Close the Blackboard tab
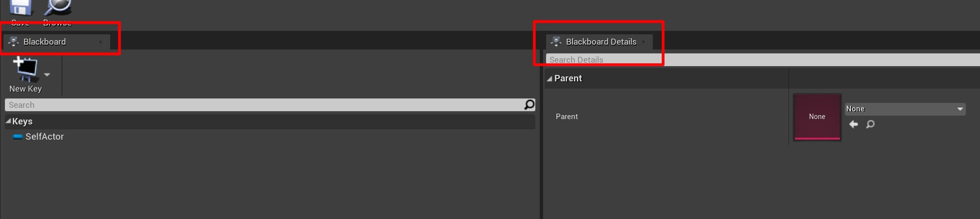This screenshot has height=219, width=980. [100, 42]
